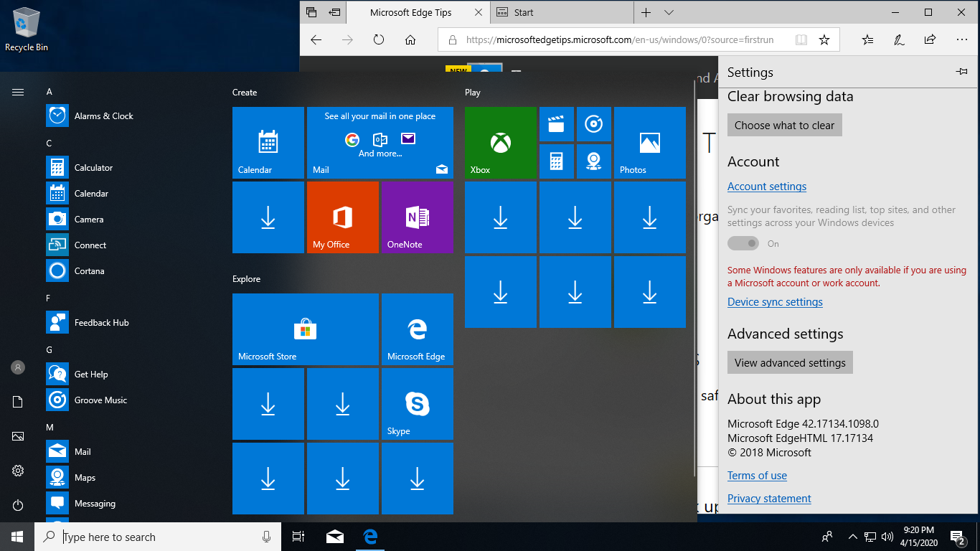Open Documents from Start sidebar
The image size is (980, 551).
(x=18, y=402)
